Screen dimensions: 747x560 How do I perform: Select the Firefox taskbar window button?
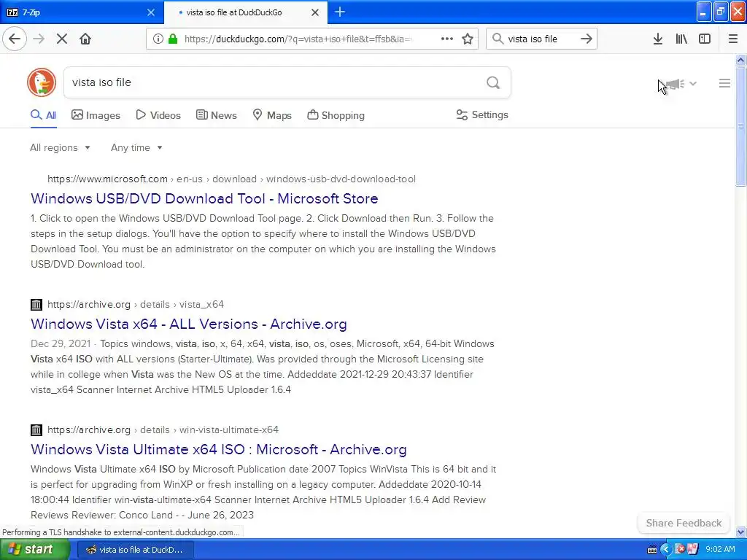pos(135,550)
